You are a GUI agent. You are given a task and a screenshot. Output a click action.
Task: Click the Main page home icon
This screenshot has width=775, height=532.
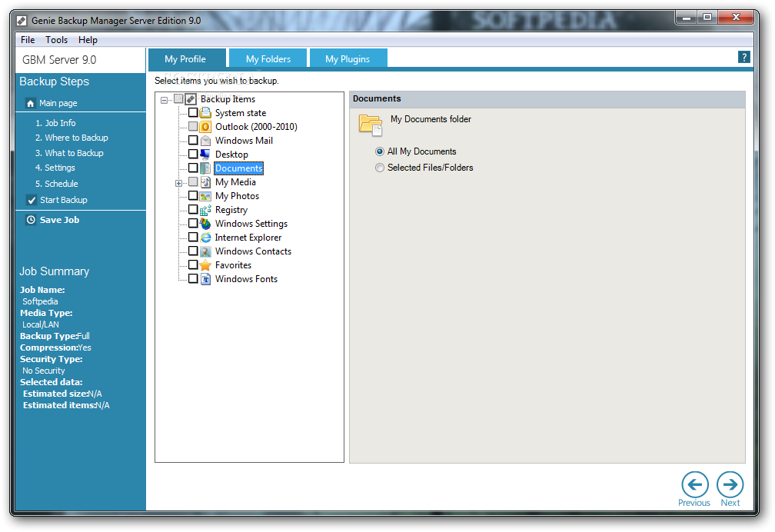tap(31, 103)
